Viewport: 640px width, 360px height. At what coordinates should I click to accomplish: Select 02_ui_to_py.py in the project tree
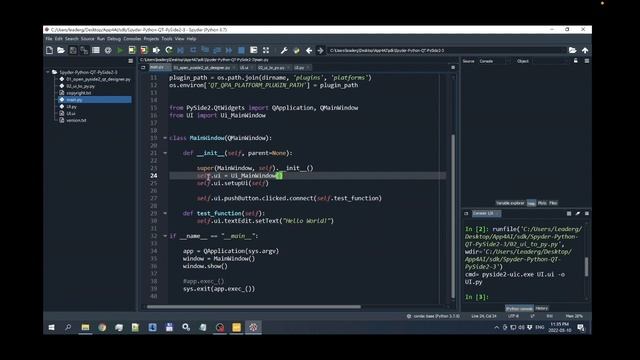click(80, 86)
